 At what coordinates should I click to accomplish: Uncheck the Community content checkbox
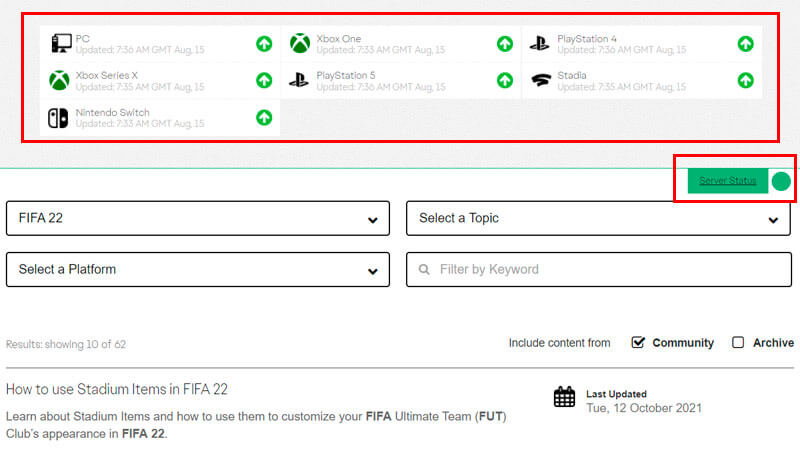(638, 342)
